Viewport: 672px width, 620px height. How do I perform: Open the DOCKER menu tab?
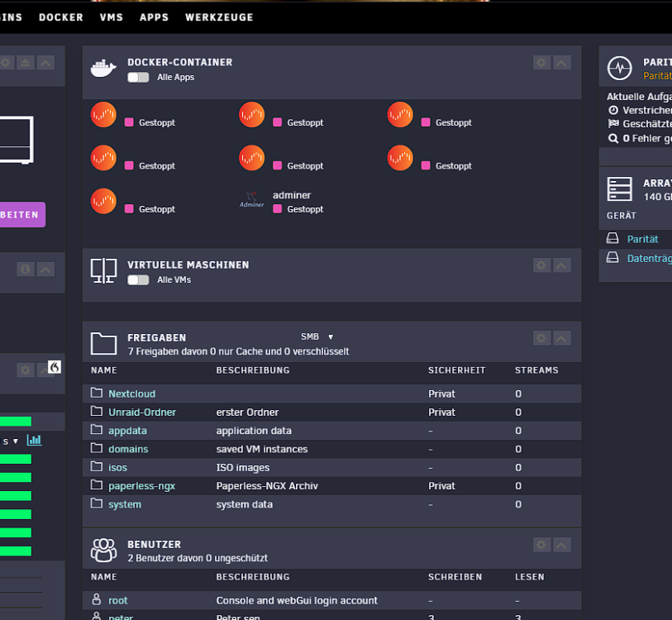pyautogui.click(x=61, y=17)
